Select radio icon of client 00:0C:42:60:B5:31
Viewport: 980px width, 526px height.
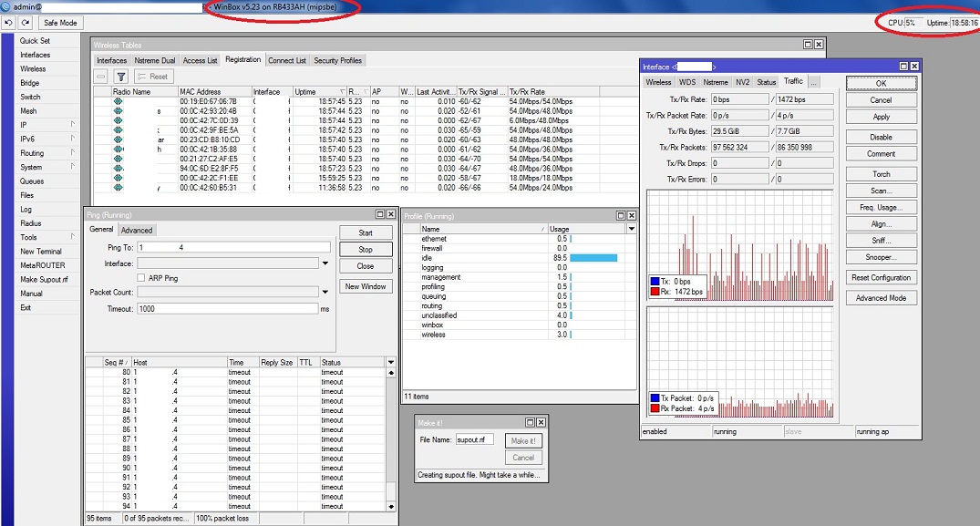pyautogui.click(x=119, y=188)
